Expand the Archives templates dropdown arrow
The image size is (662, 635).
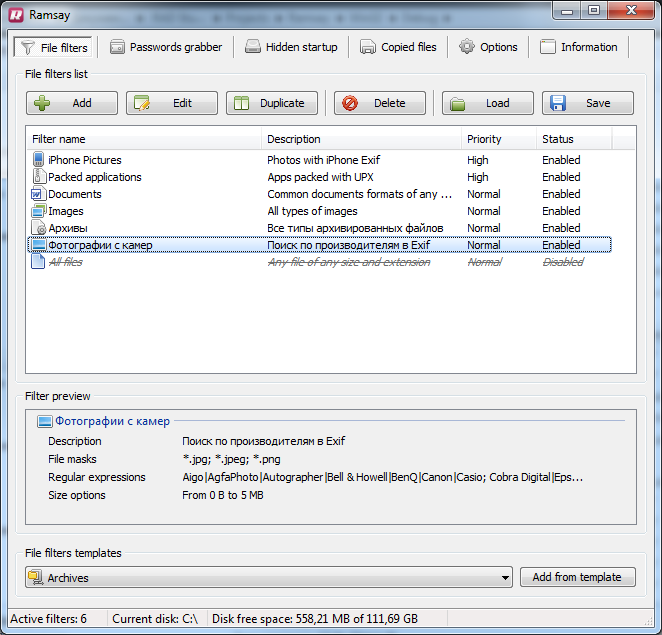point(505,578)
